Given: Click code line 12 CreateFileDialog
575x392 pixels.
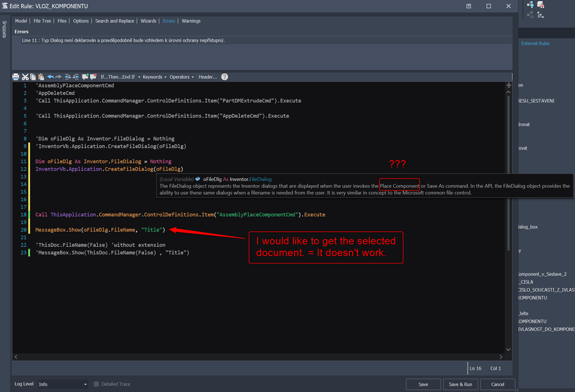Looking at the screenshot, I should tap(109, 169).
